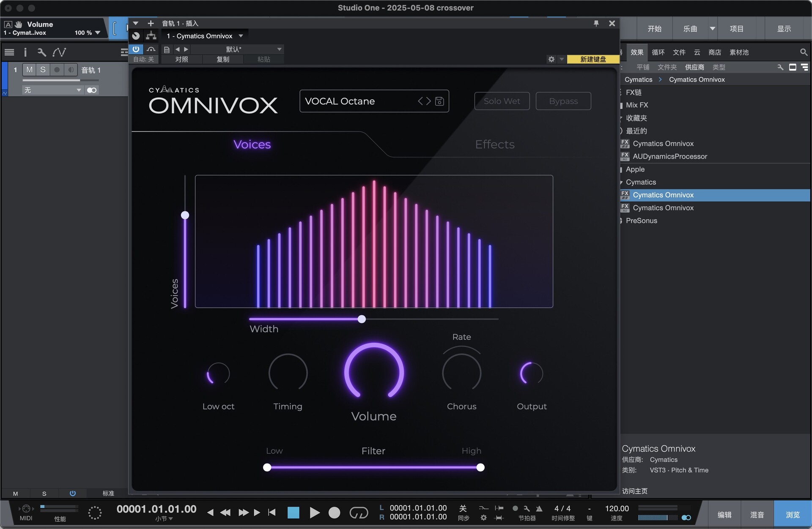Open 编辑 editor view button
The height and width of the screenshot is (529, 812).
[x=724, y=515]
